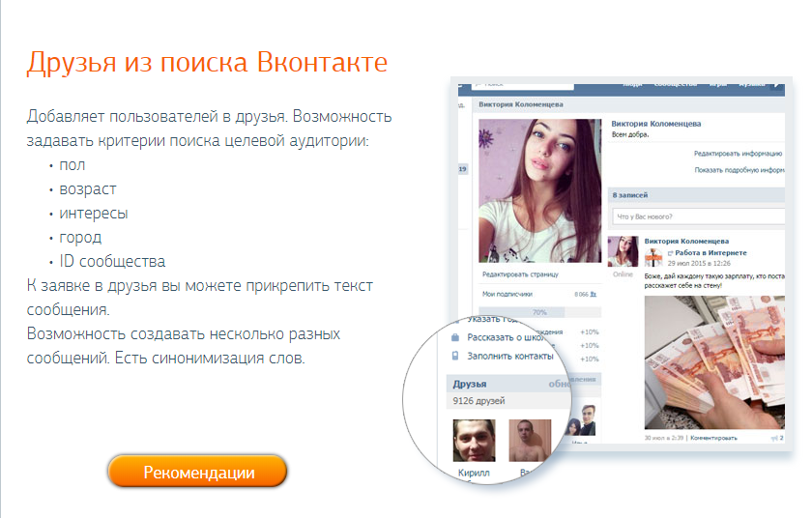
Task: Click the status text Всем добра.
Action: pos(629,134)
